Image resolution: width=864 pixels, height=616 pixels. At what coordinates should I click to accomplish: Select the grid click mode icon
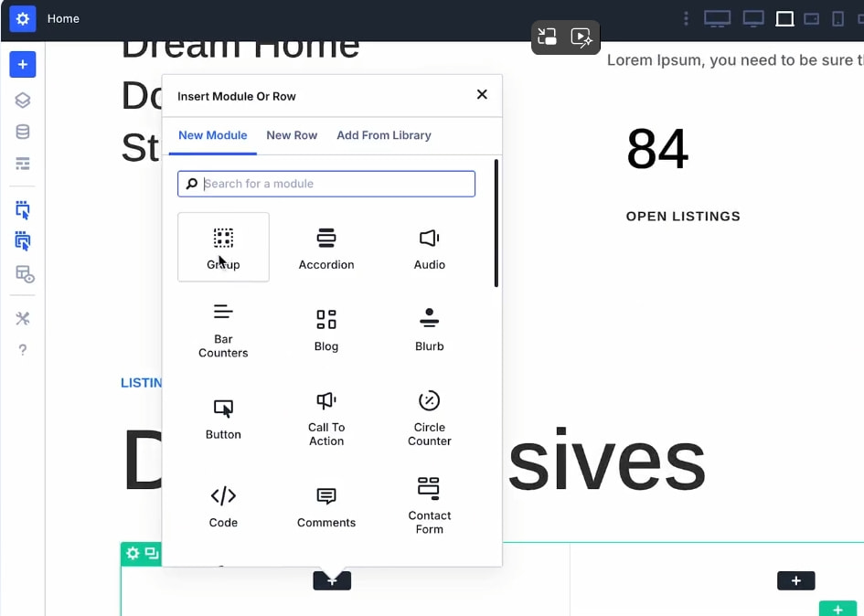click(23, 240)
